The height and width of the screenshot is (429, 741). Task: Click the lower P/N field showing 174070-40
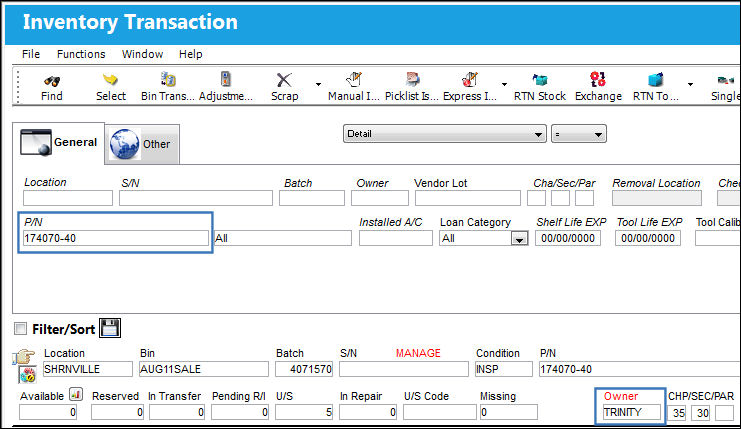[x=640, y=369]
